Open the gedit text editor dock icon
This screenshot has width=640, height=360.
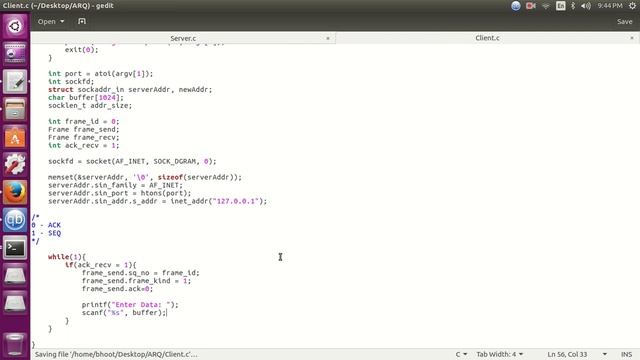tap(15, 82)
